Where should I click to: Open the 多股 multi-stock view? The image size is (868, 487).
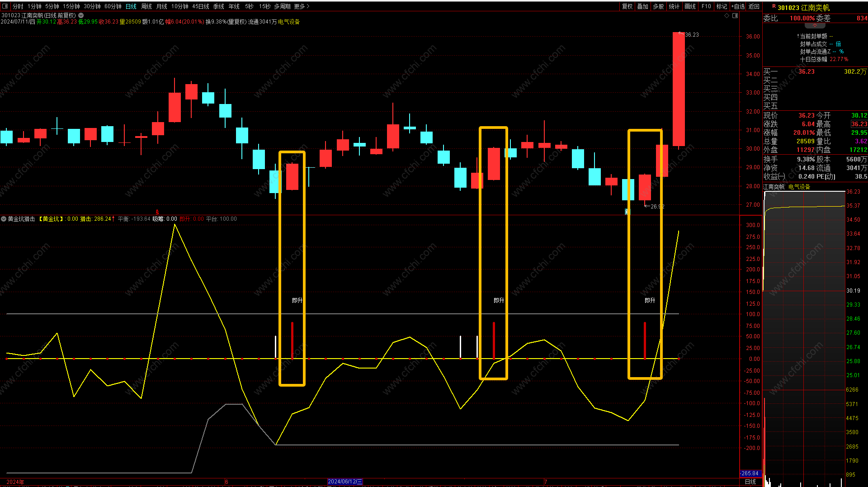point(658,6)
